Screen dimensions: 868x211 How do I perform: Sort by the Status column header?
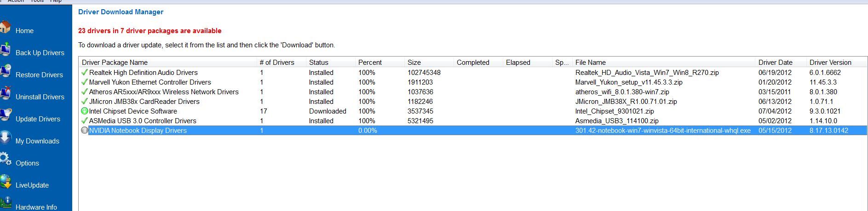(330, 63)
